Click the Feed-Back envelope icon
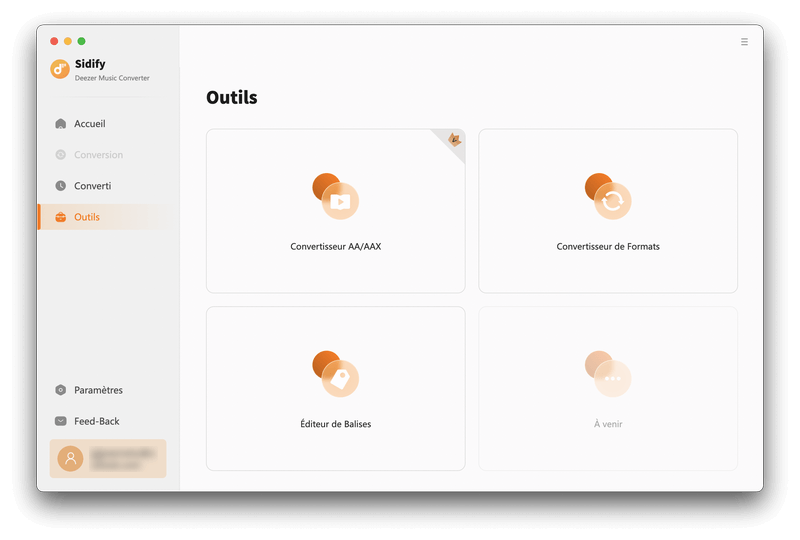The height and width of the screenshot is (540, 800). [61, 421]
